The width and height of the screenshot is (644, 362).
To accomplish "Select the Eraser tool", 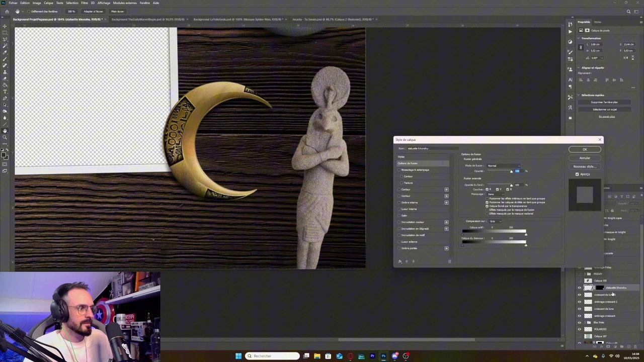I will [x=5, y=78].
